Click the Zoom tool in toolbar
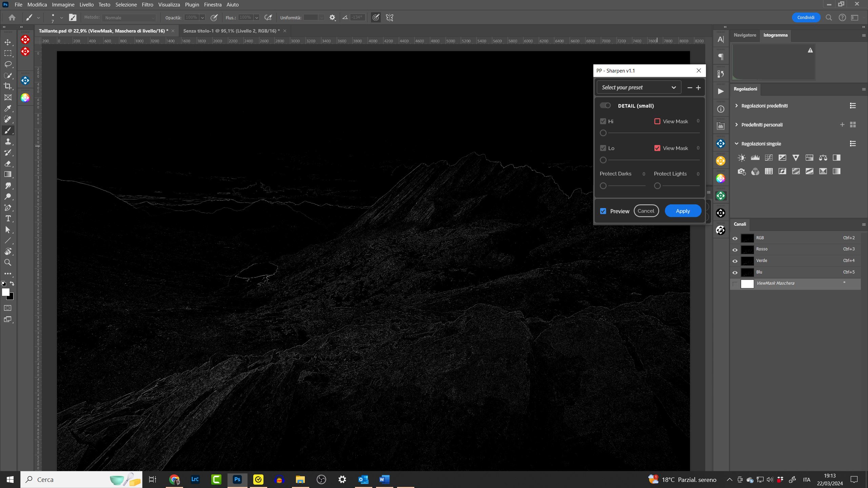Viewport: 868px width, 488px height. [8, 263]
